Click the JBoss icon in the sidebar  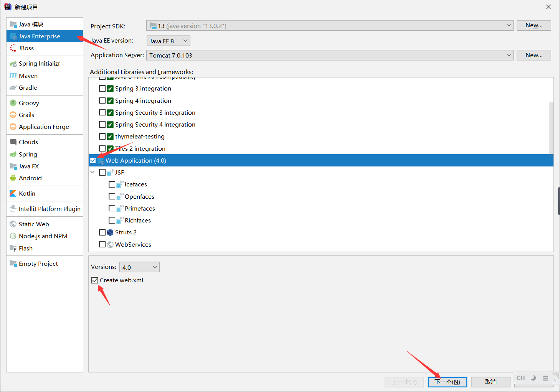pos(13,48)
